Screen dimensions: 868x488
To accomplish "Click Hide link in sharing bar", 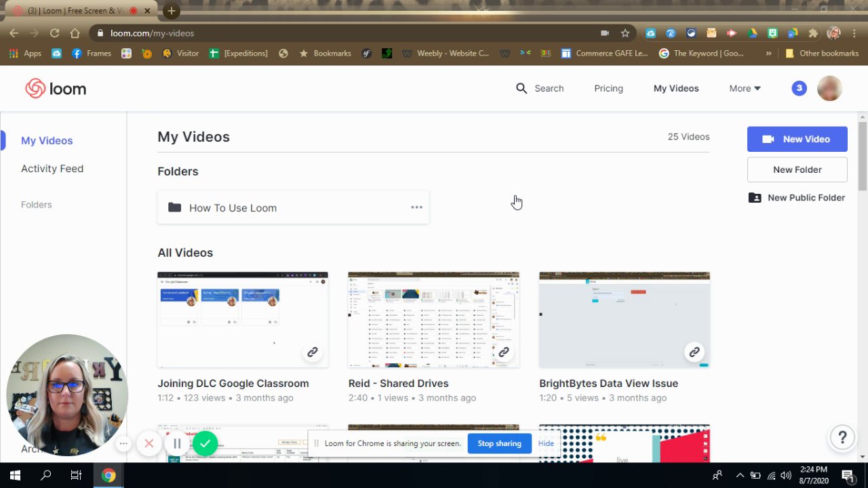I will [546, 443].
